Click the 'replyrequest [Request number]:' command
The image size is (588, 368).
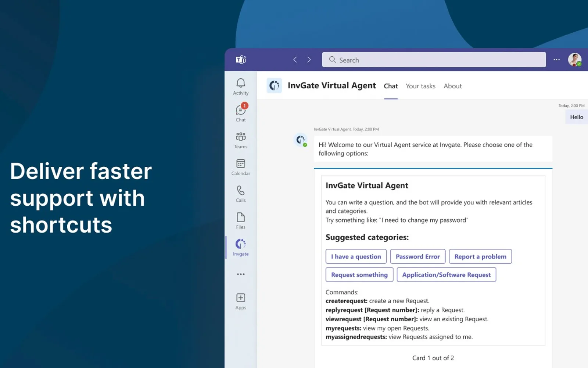click(x=372, y=310)
